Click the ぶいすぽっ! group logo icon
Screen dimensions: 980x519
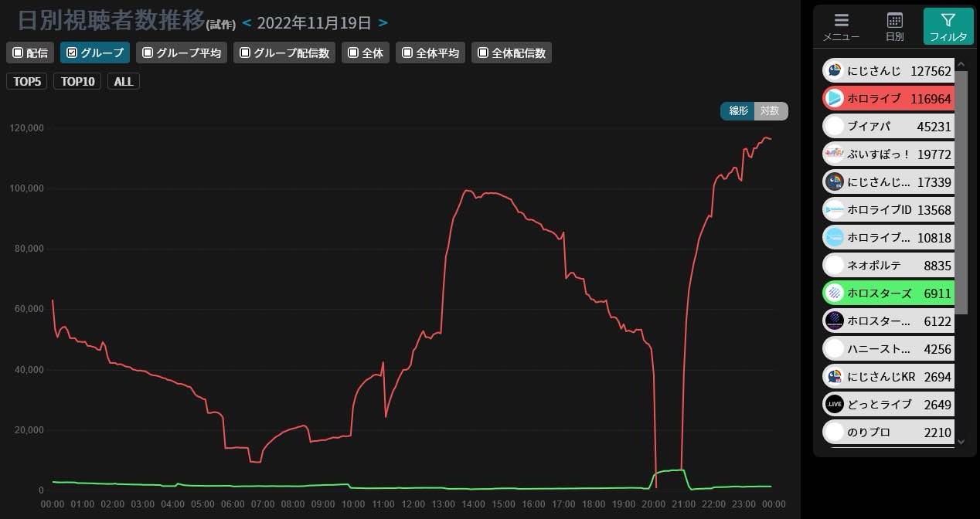(x=835, y=154)
